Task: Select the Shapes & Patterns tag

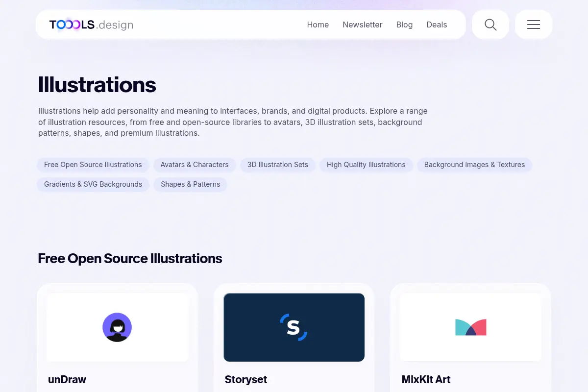Action: (191, 184)
